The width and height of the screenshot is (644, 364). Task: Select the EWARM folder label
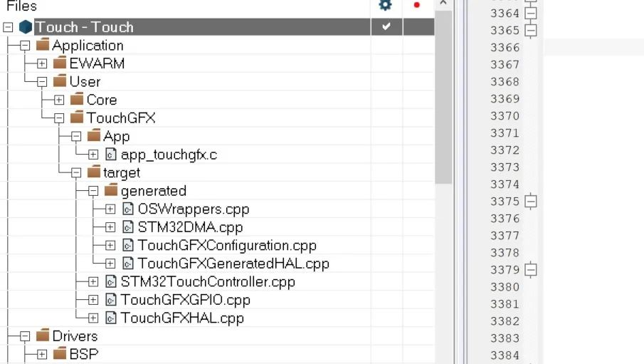(97, 63)
